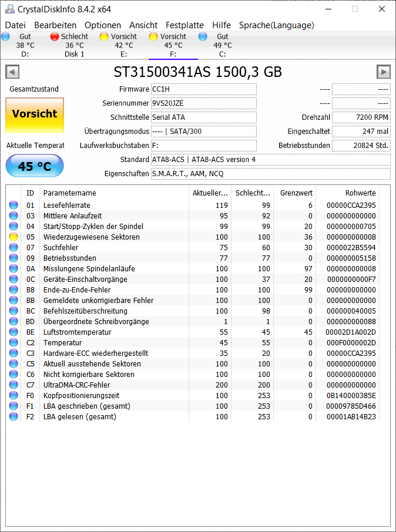The image size is (396, 532).
Task: Click the Seriennummer field 9VS20JZE
Action: pos(204,103)
